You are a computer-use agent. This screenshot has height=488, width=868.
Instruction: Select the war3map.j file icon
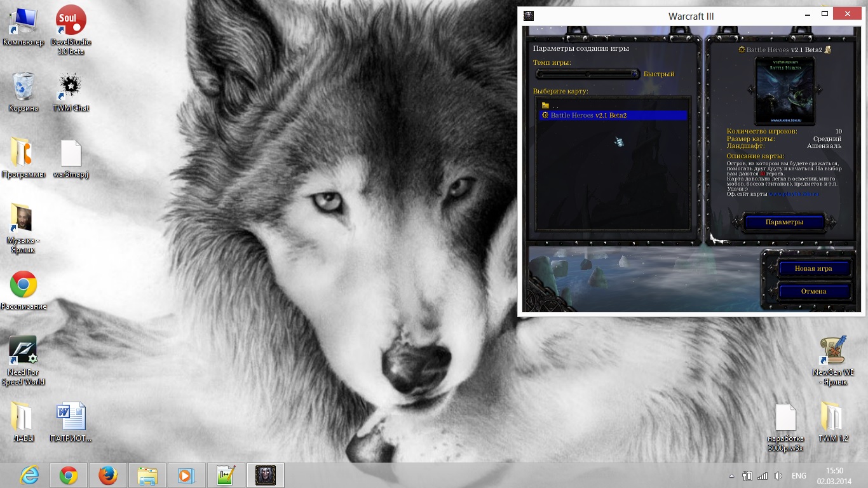coord(71,154)
